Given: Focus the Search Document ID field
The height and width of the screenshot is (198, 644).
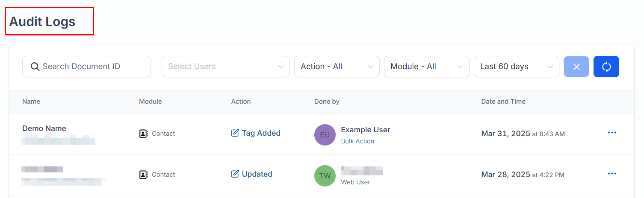Looking at the screenshot, I should tap(86, 67).
